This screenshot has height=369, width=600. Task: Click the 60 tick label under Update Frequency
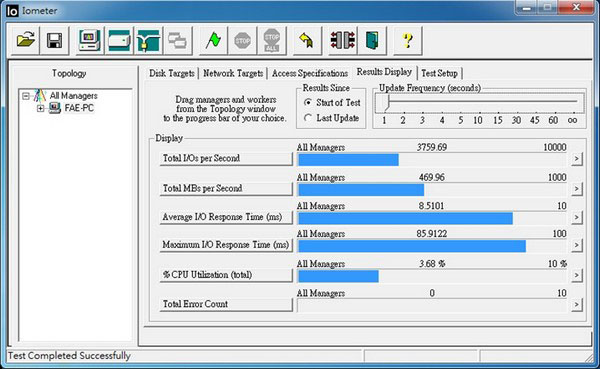[x=553, y=120]
